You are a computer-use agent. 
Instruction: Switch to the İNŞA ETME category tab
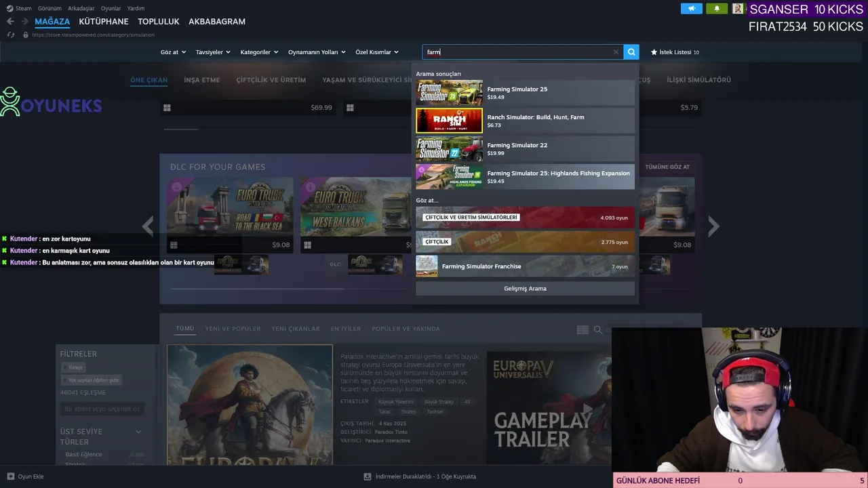(202, 80)
